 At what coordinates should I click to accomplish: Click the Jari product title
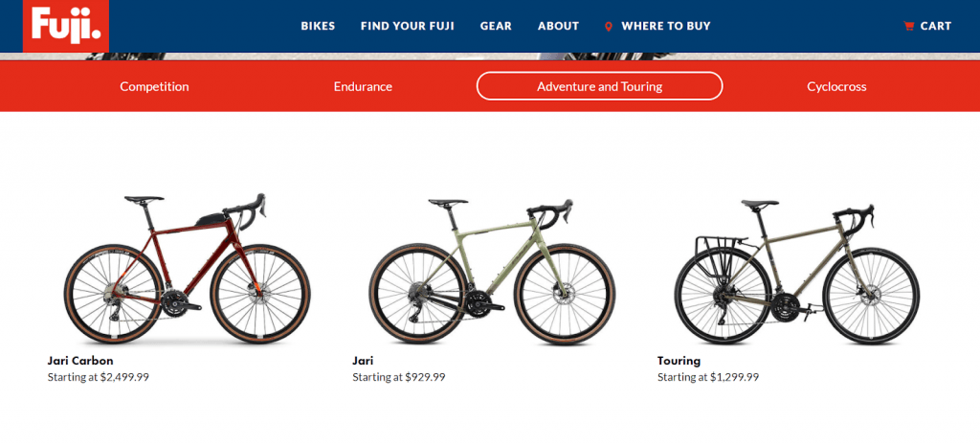pos(363,361)
